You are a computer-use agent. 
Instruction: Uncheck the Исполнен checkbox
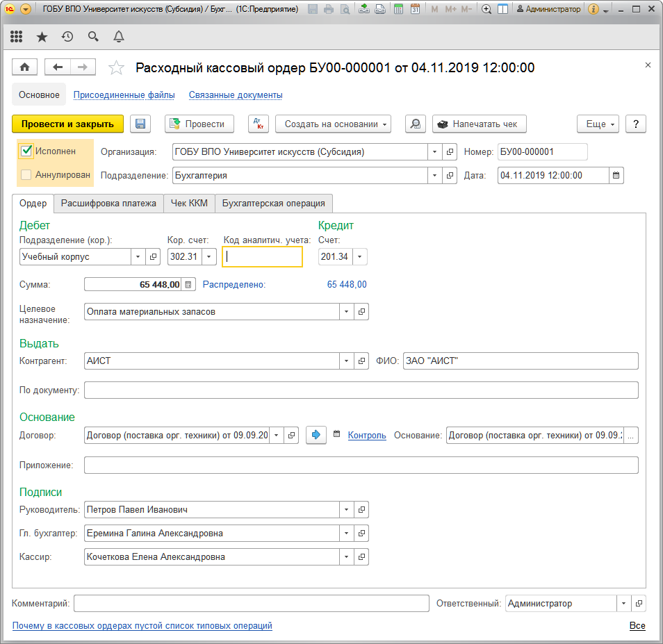26,151
